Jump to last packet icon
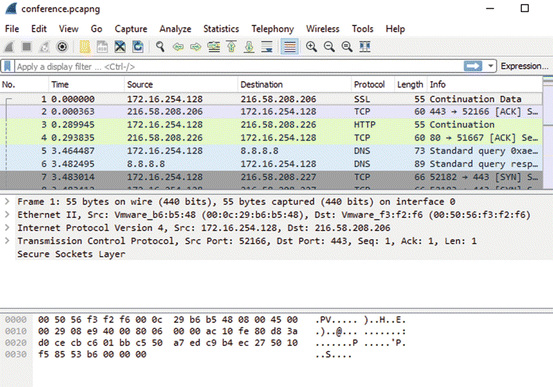 coord(249,47)
